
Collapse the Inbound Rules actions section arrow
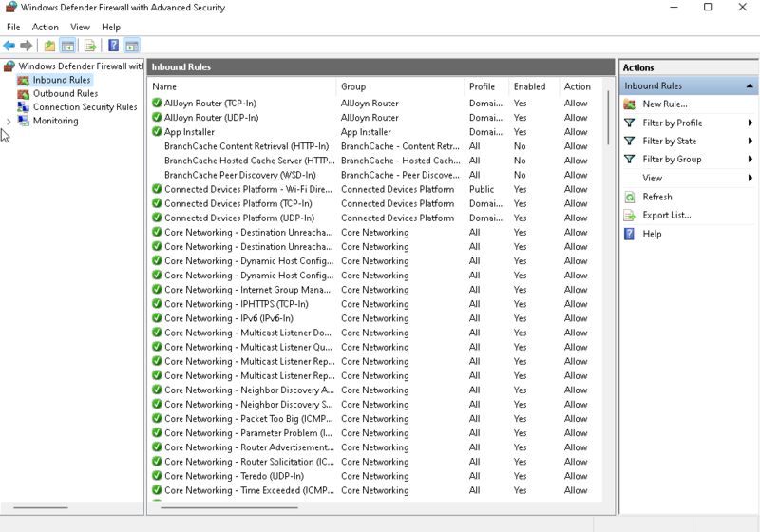[x=750, y=85]
